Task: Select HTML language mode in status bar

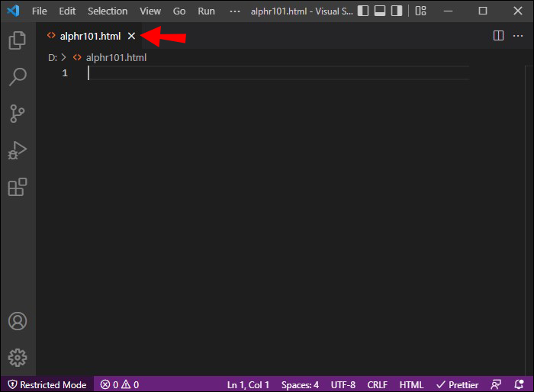Action: point(411,384)
